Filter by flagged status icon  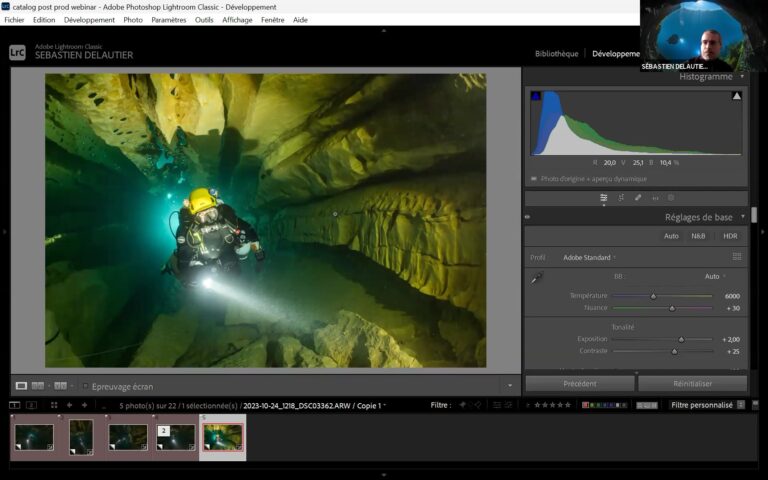[x=462, y=405]
